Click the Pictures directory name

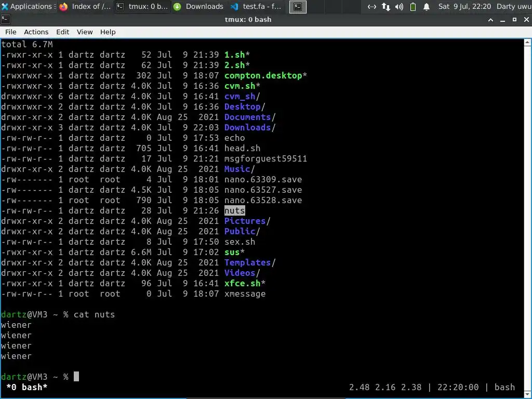tap(245, 221)
